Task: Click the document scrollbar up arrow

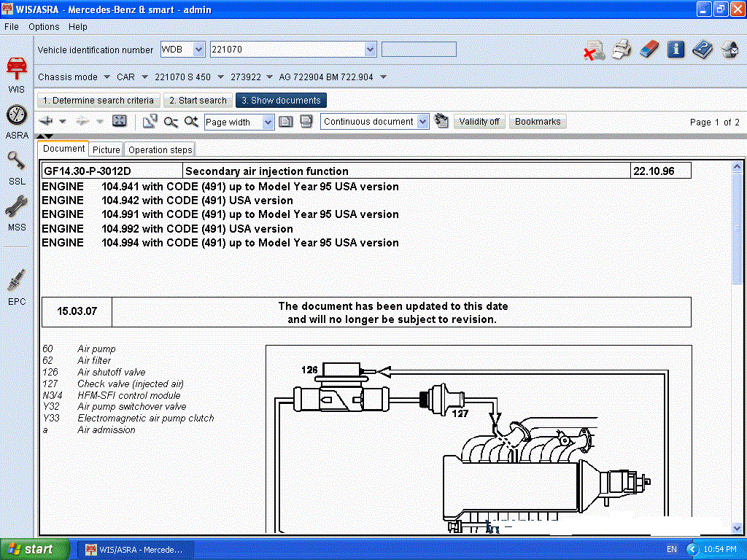Action: [x=737, y=166]
